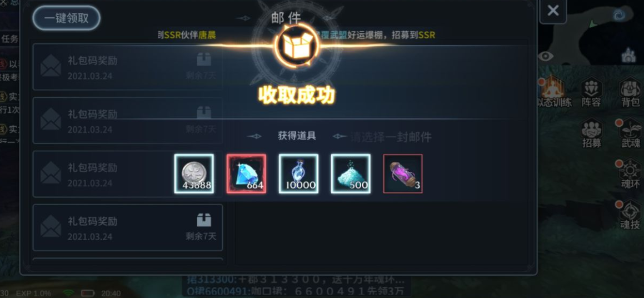Open the 武魂 spirit icon
This screenshot has height=298, width=644.
coord(631,133)
